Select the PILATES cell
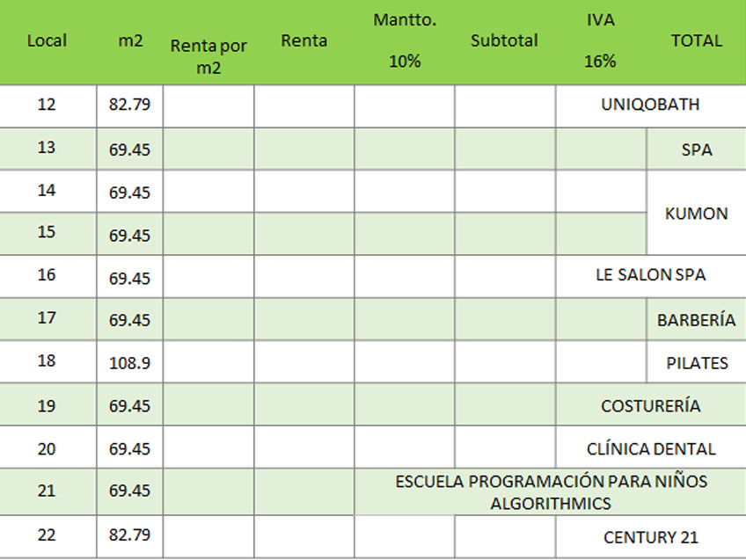This screenshot has width=746, height=560. 696,362
